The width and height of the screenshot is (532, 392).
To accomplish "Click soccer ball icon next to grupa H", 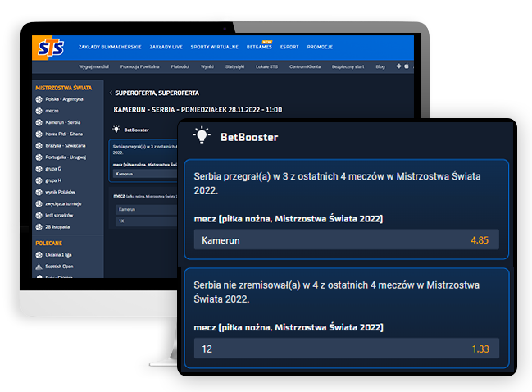I will [x=39, y=180].
